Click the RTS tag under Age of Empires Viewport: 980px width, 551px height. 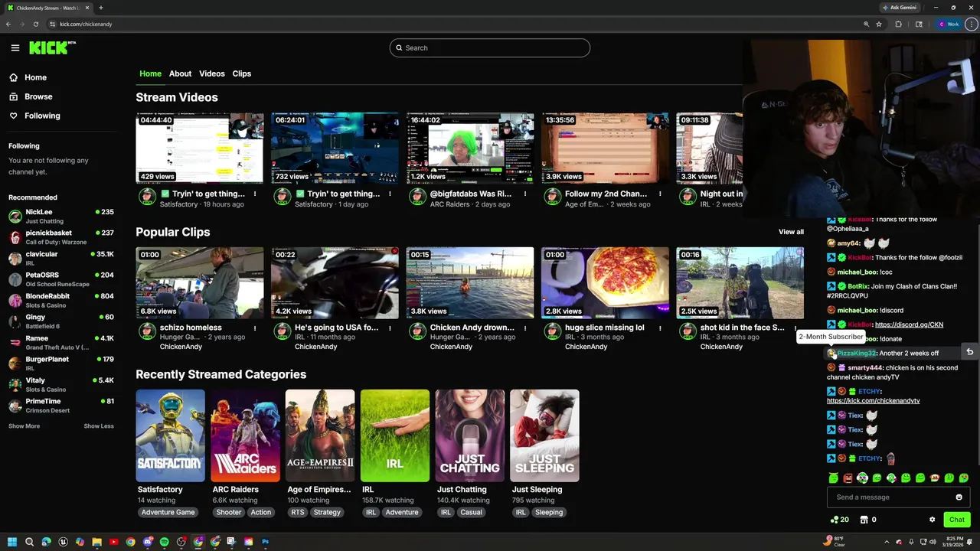coord(297,512)
